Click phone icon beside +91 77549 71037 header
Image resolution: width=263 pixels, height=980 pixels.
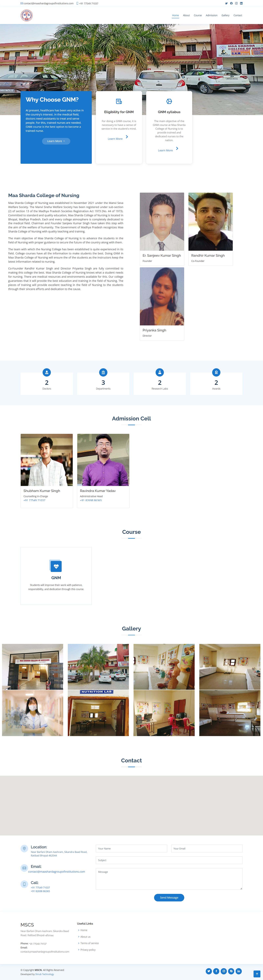[x=77, y=3]
